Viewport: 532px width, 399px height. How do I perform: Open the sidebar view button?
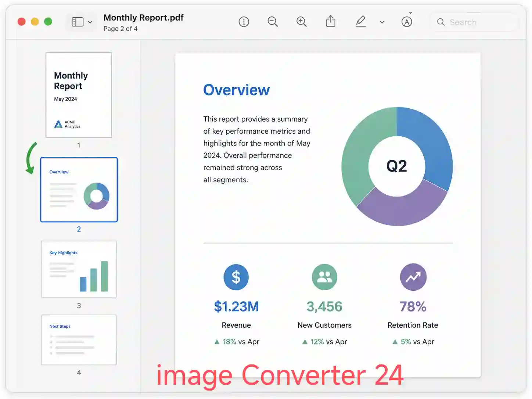click(78, 22)
